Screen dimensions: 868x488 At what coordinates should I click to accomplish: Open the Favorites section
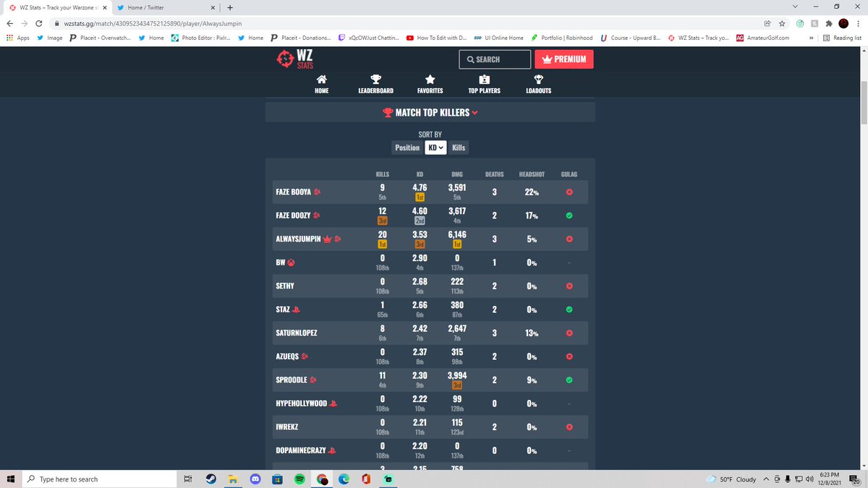coord(430,85)
